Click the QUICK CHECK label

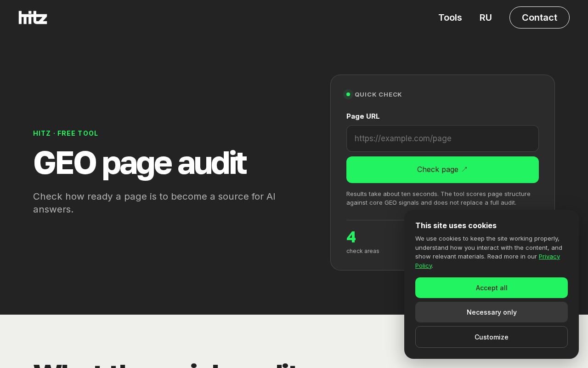[x=378, y=94]
